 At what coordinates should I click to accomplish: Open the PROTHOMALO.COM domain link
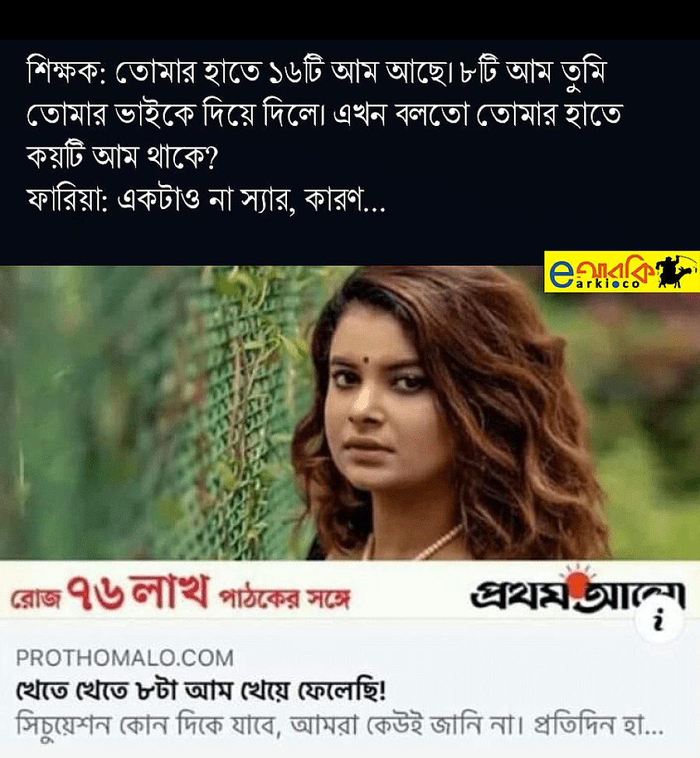(x=124, y=658)
